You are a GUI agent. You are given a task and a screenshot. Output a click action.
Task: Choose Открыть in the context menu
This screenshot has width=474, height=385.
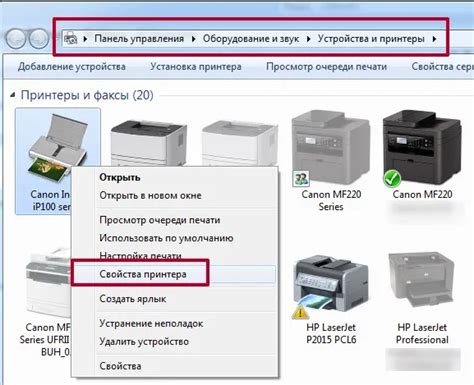coord(120,177)
